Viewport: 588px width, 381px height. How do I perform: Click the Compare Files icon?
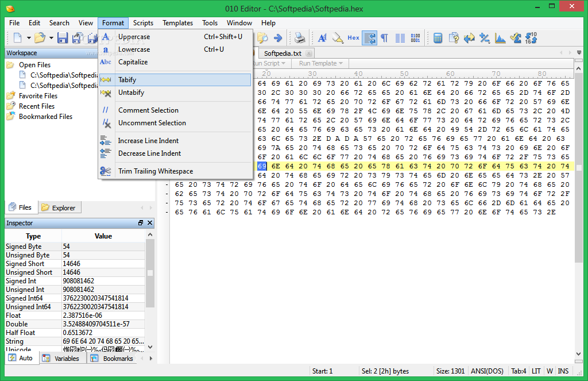[x=454, y=37]
